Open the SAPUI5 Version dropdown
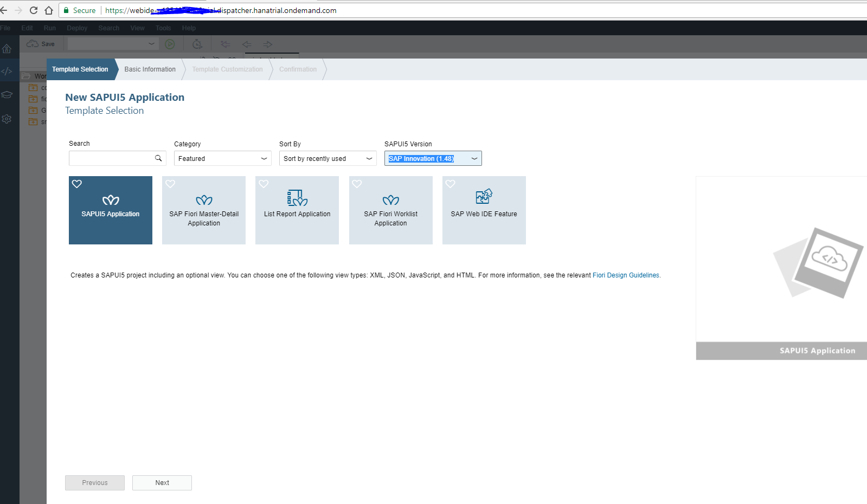 [433, 158]
